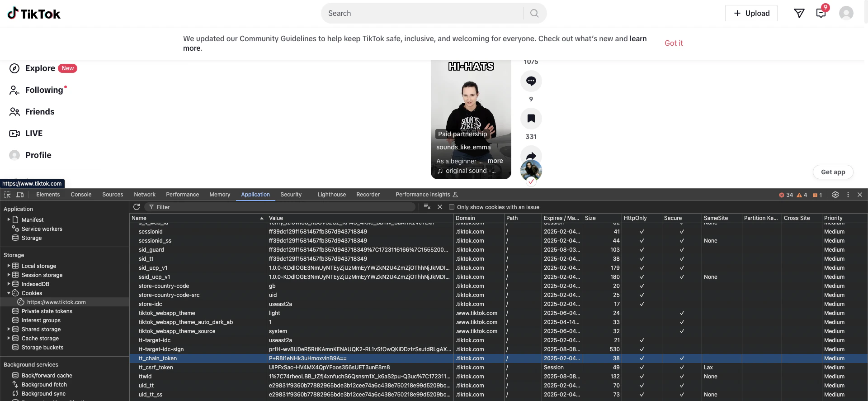Expand Session storage tree item
The image size is (868, 401).
[9, 275]
